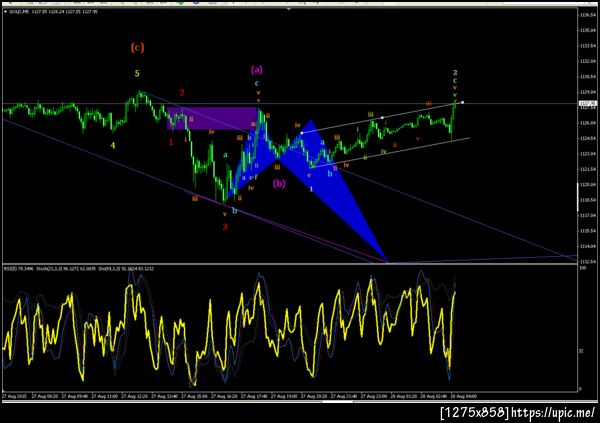Select the magenta (a) wave label
The height and width of the screenshot is (423, 600).
click(x=257, y=69)
